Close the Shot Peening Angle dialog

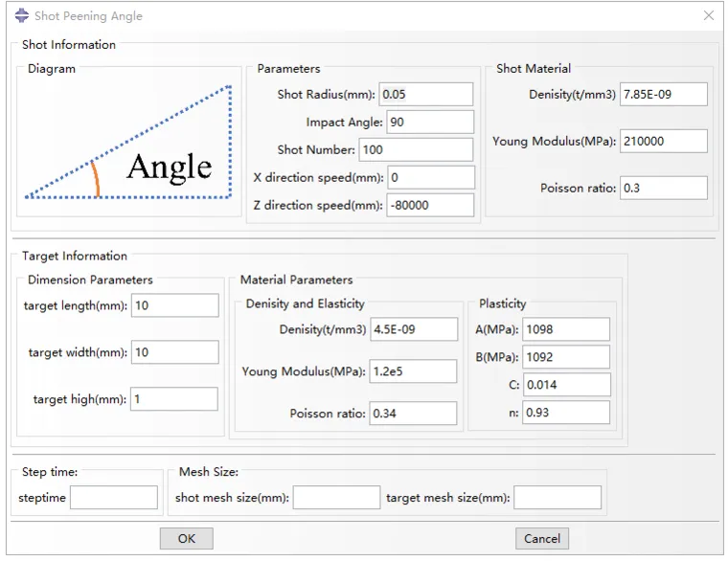[709, 15]
